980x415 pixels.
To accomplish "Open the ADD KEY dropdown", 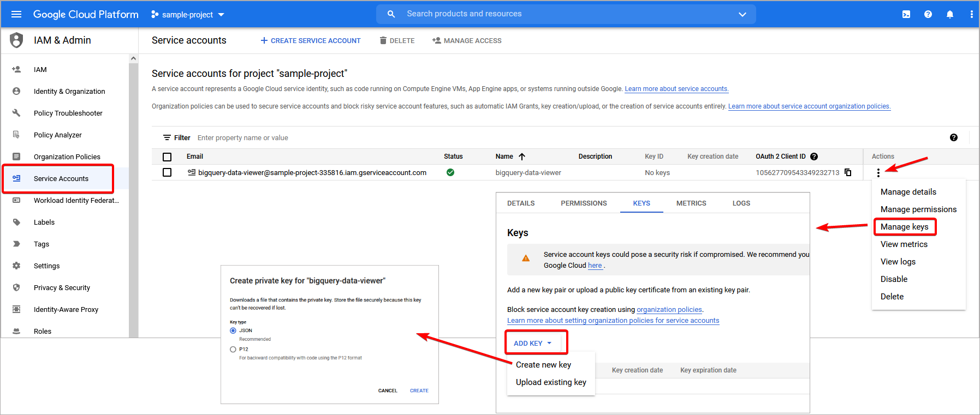I will tap(533, 343).
